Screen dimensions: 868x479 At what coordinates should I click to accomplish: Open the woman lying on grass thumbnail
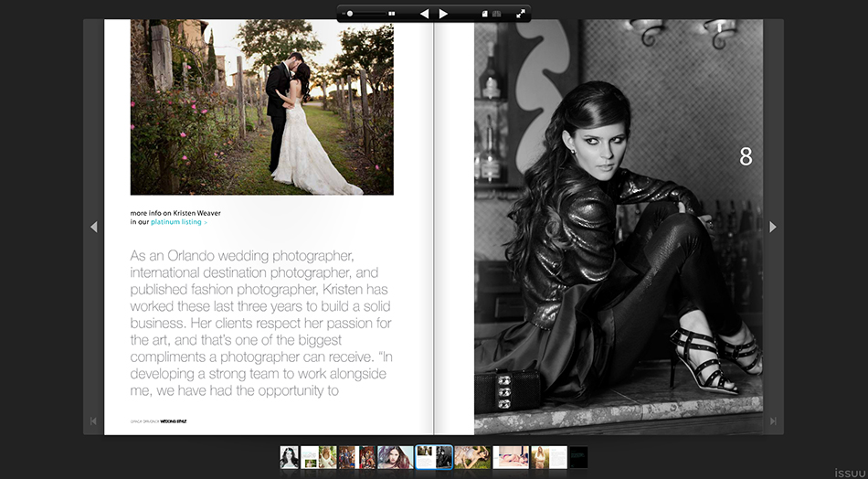pos(472,457)
